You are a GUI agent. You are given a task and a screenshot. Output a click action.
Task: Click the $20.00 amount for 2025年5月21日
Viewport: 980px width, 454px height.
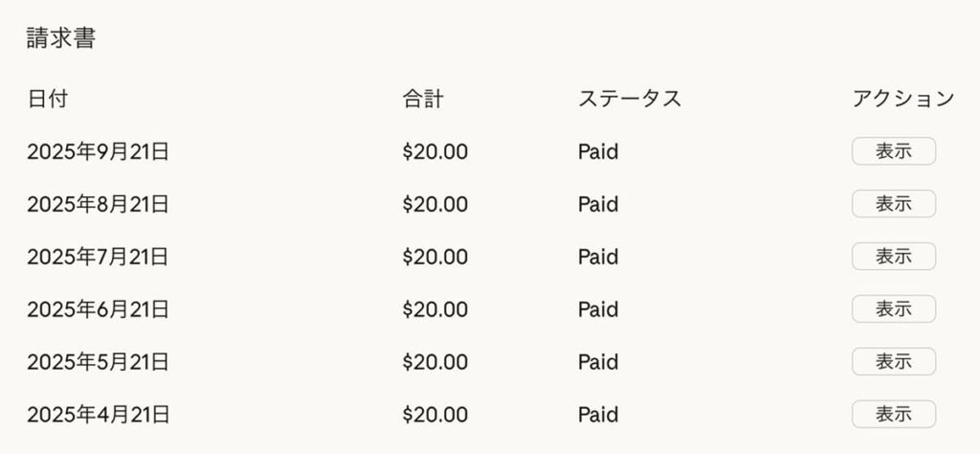[x=435, y=362]
